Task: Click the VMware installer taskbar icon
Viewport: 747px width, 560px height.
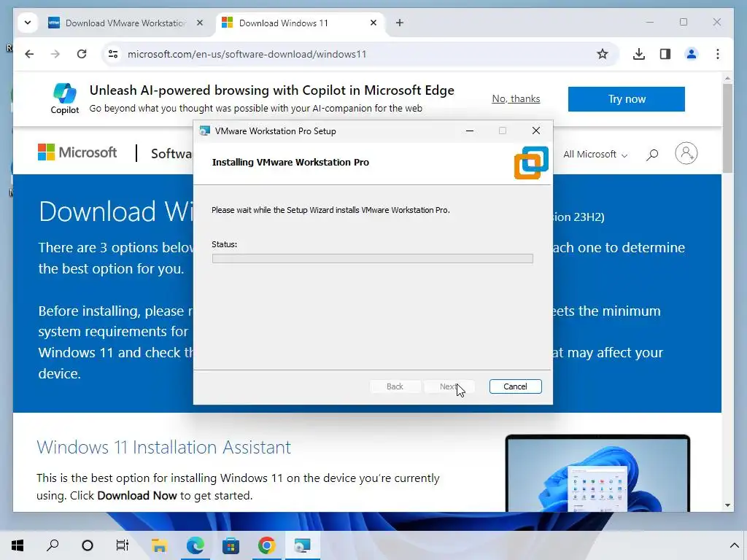Action: click(x=303, y=545)
